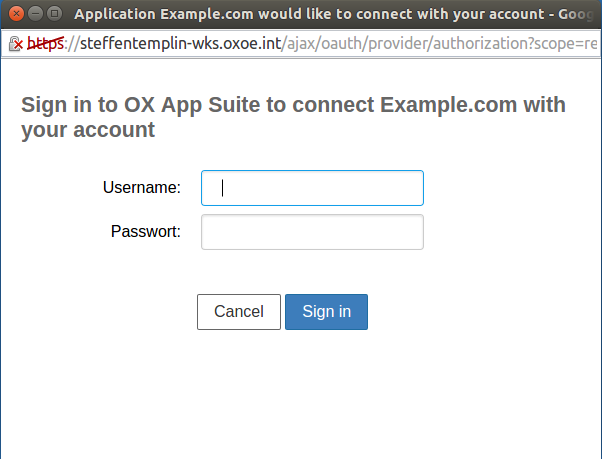Click the crossed-out https text in URL
The height and width of the screenshot is (459, 602).
pos(45,43)
